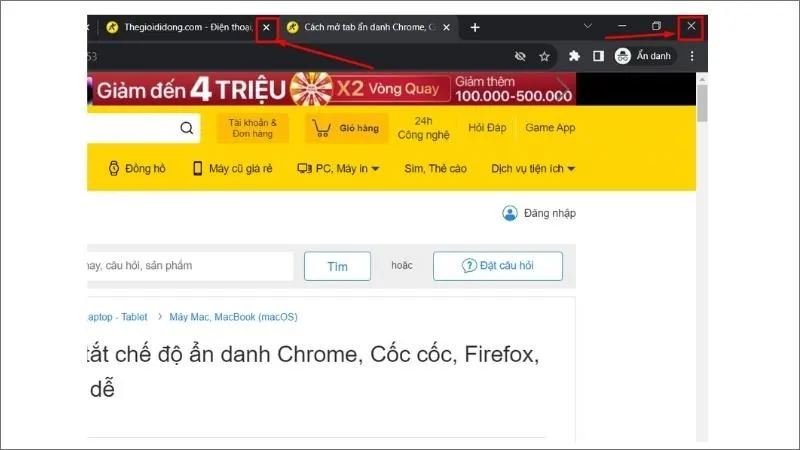Open the 'aptop - Tablet' breadcrumb link
This screenshot has height=450, width=800.
(117, 317)
